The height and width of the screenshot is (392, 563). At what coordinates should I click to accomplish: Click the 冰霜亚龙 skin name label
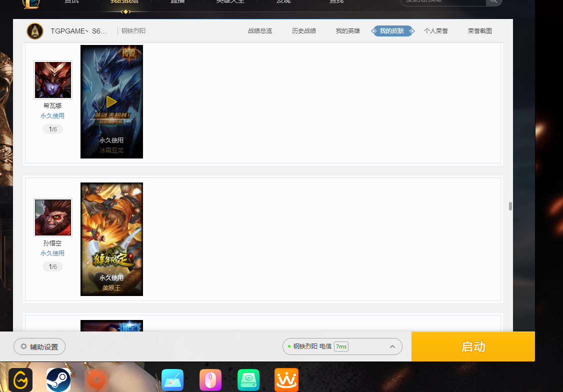pos(111,150)
